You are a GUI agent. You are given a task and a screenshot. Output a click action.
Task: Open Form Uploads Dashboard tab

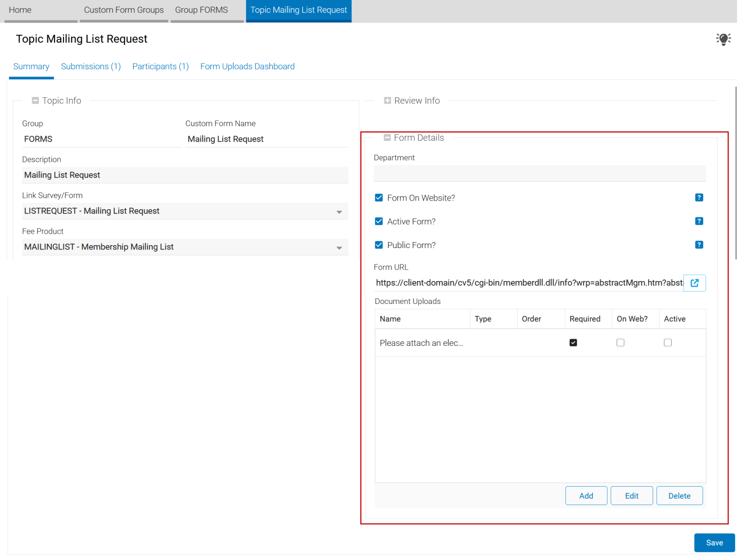tap(247, 66)
